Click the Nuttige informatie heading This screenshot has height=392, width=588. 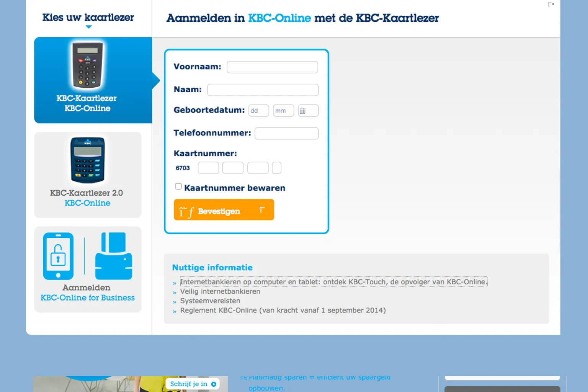(x=212, y=268)
